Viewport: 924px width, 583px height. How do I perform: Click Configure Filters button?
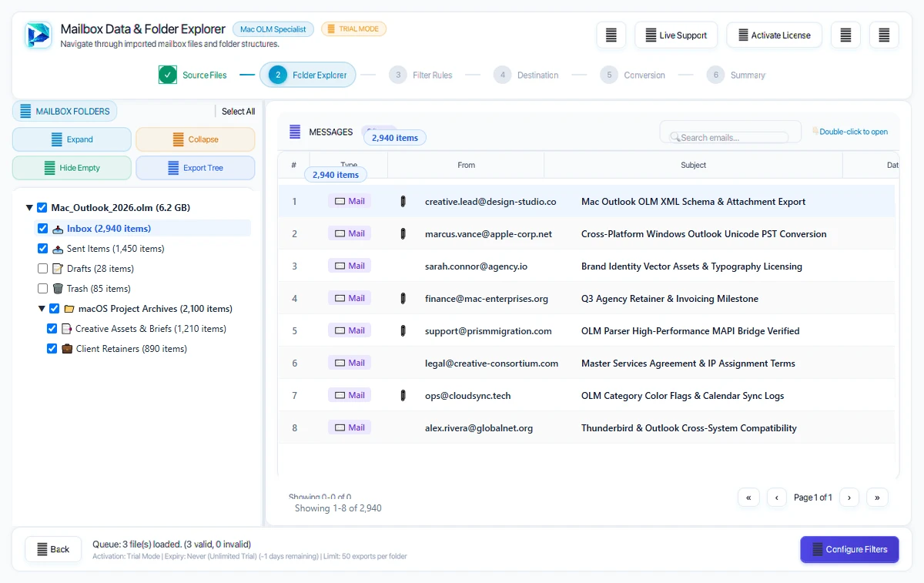click(849, 549)
